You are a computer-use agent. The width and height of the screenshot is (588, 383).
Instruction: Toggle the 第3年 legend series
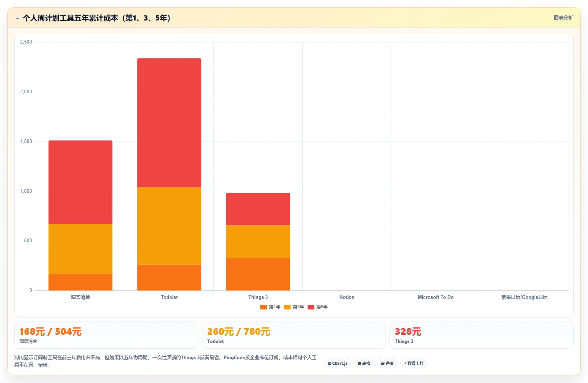294,307
